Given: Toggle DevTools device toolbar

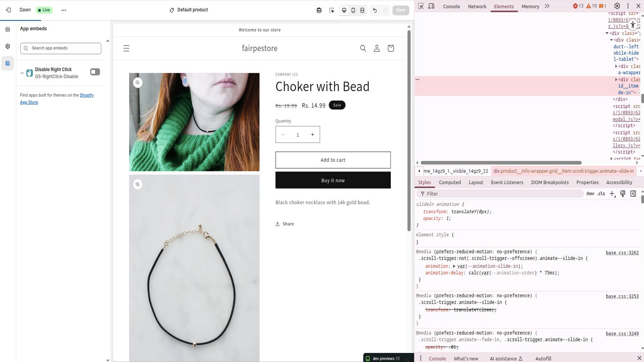Looking at the screenshot, I should coord(431,6).
